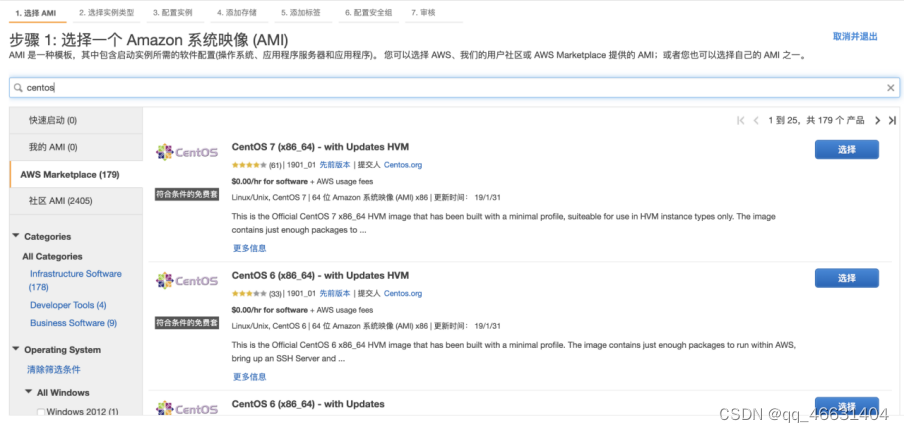The height and width of the screenshot is (432, 904).
Task: Filter by Developer Tools (4)
Action: [68, 305]
